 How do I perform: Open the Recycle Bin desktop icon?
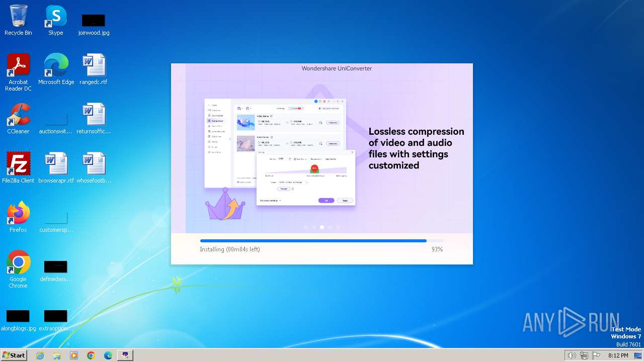click(18, 20)
